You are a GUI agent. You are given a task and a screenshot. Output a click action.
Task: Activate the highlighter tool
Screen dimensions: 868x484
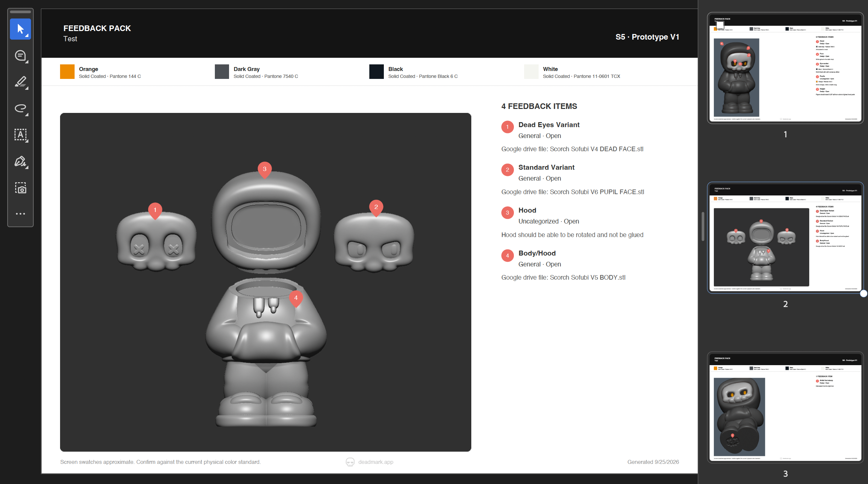click(20, 82)
